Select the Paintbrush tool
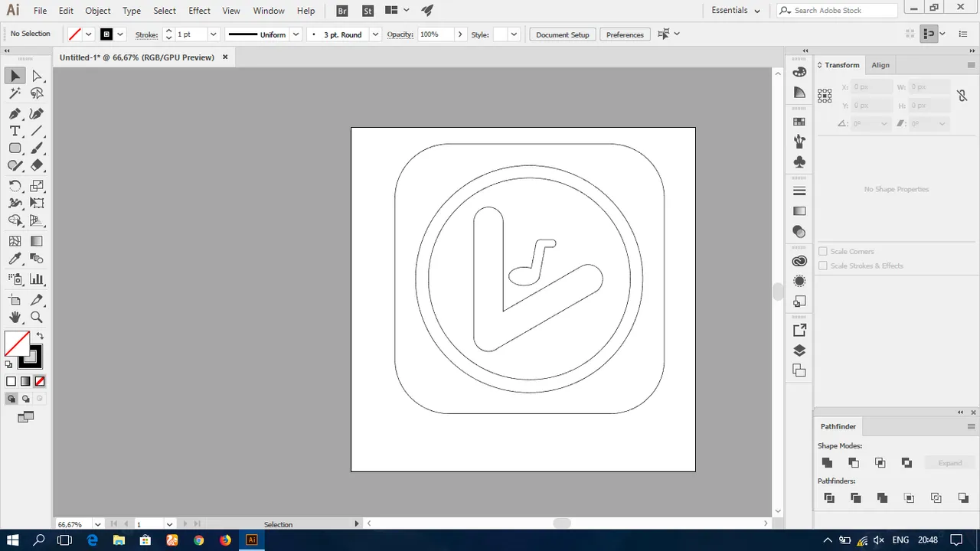 click(x=37, y=148)
